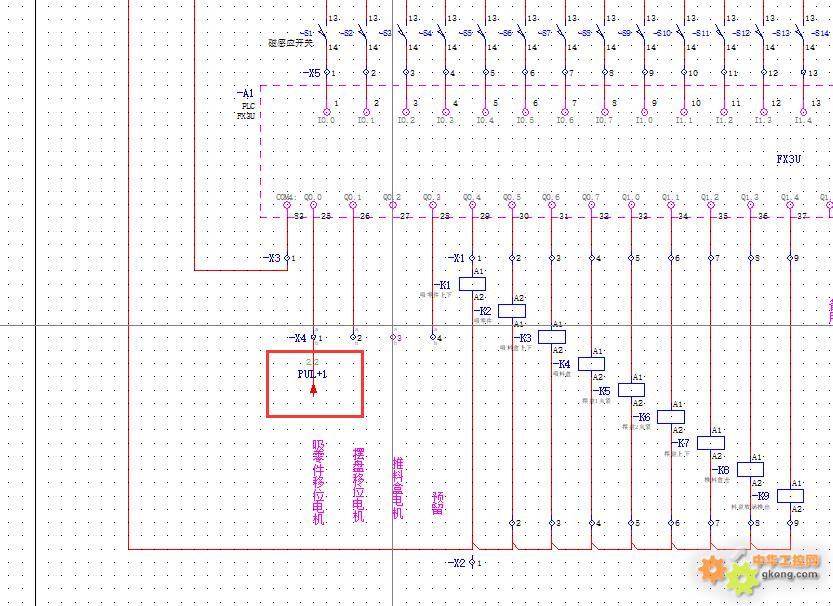833x606 pixels.
Task: Select the -X4 terminal strip label
Action: pyautogui.click(x=298, y=338)
